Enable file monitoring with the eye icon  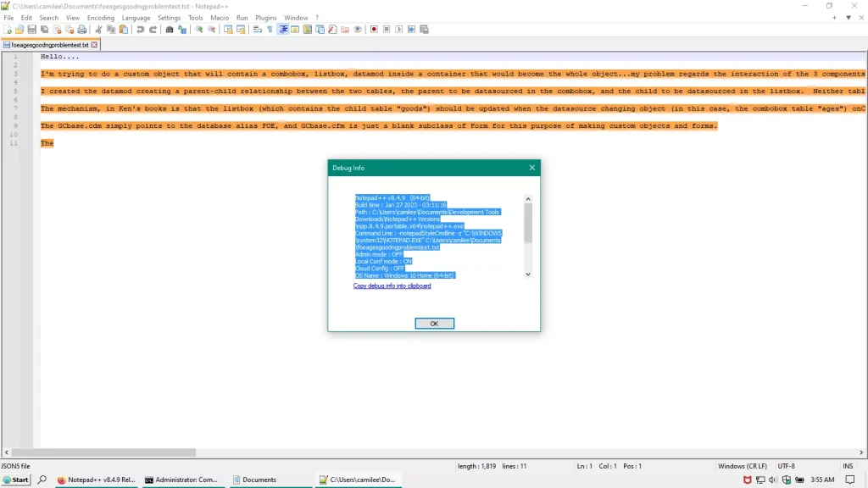[358, 29]
